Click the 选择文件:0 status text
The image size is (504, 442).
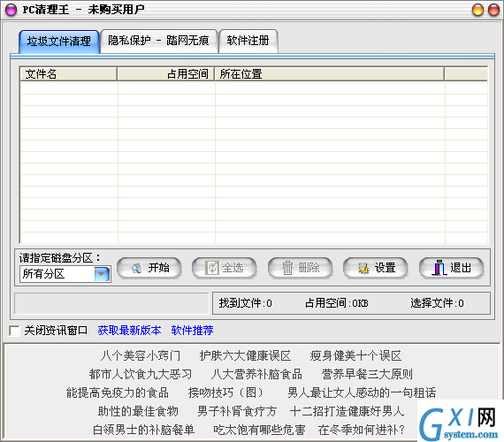[437, 303]
